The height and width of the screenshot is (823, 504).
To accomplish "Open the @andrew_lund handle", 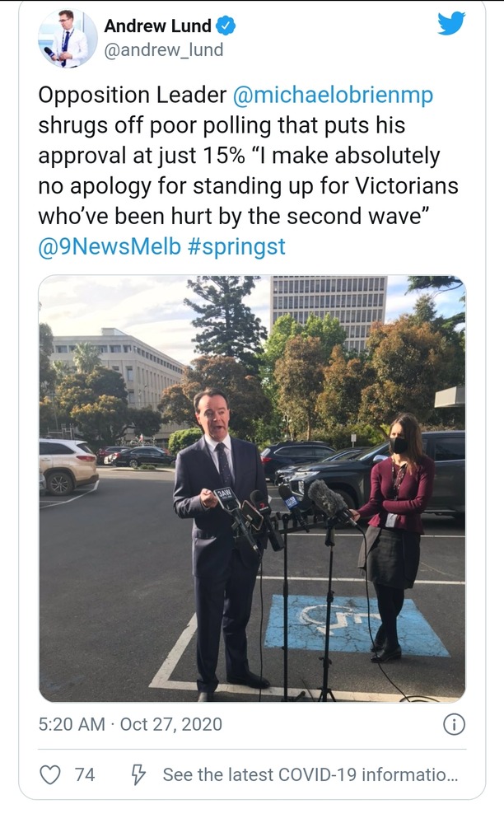I will pos(164,50).
